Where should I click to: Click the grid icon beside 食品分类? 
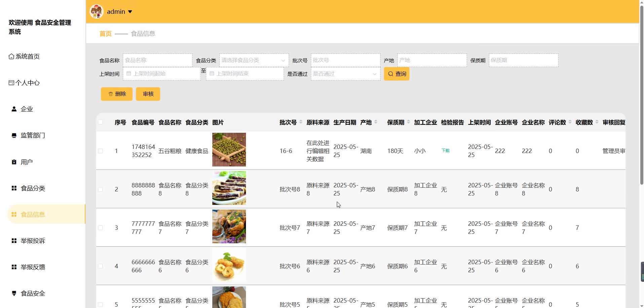coord(14,188)
